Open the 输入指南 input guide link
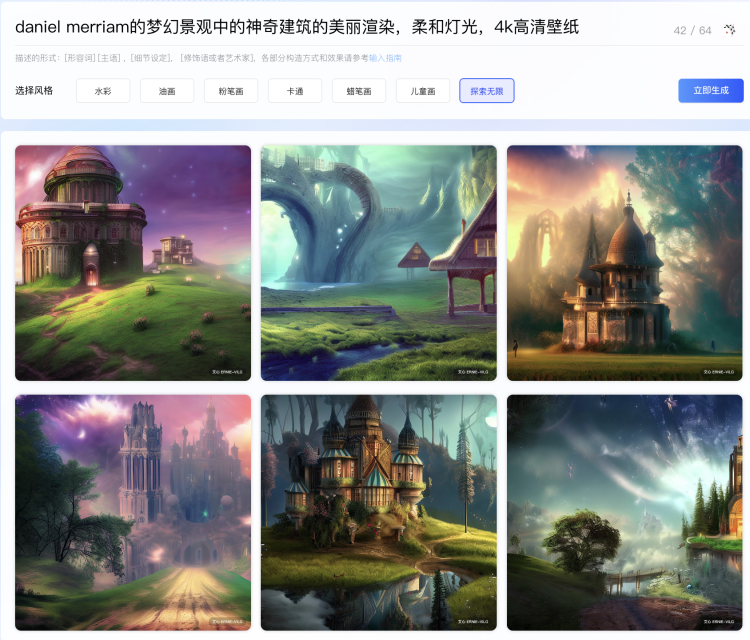This screenshot has height=640, width=750. tap(385, 59)
